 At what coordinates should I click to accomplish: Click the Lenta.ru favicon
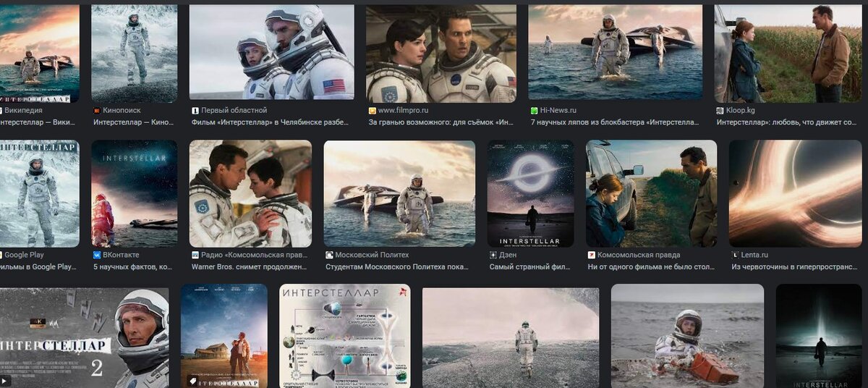(x=735, y=256)
